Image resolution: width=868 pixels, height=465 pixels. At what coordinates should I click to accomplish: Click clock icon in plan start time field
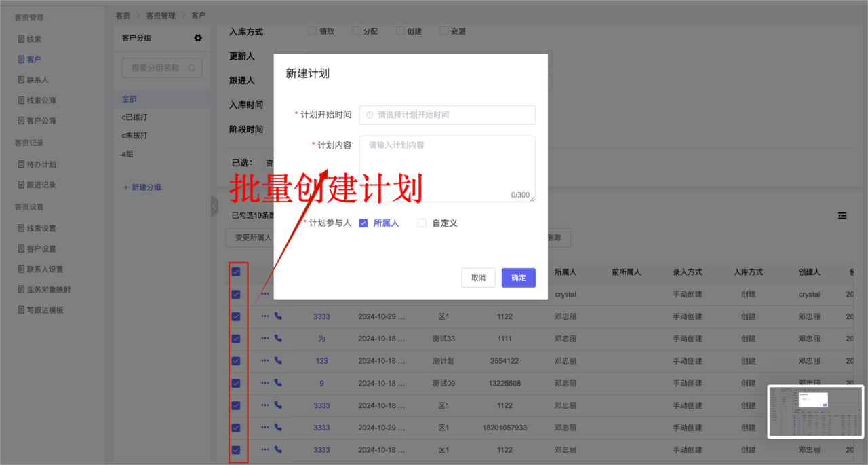(x=370, y=115)
